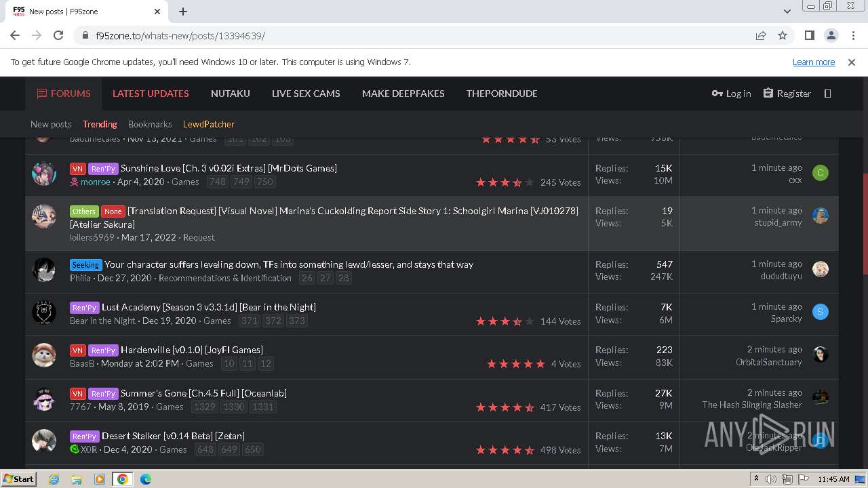Open Chrome profile avatar menu
Viewport: 868px width, 488px height.
pyautogui.click(x=831, y=35)
